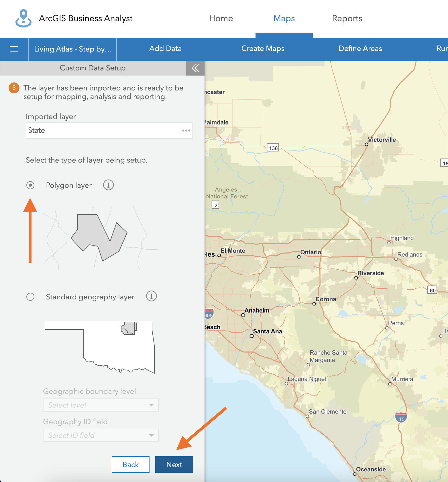Click the Custom Data Setup panel title
This screenshot has width=448, height=482.
93,68
